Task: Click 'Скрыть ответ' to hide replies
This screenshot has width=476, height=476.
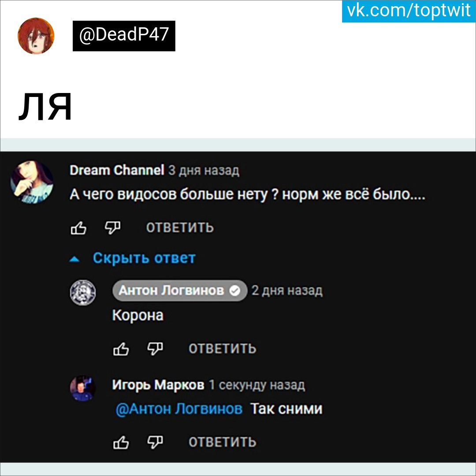Action: 144,258
